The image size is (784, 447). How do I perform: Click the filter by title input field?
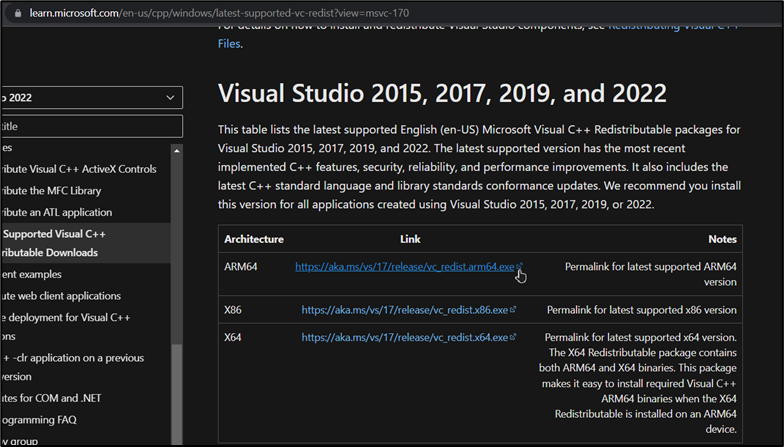(x=92, y=126)
